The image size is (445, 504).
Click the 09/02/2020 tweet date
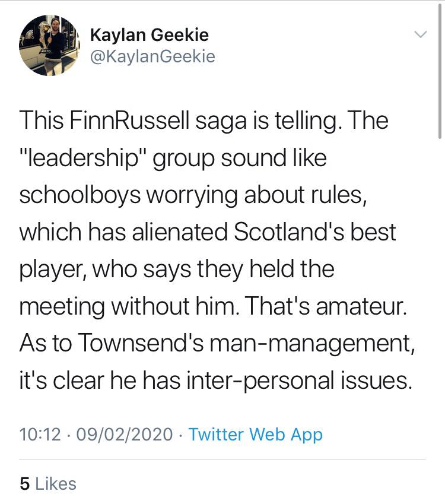point(124,435)
